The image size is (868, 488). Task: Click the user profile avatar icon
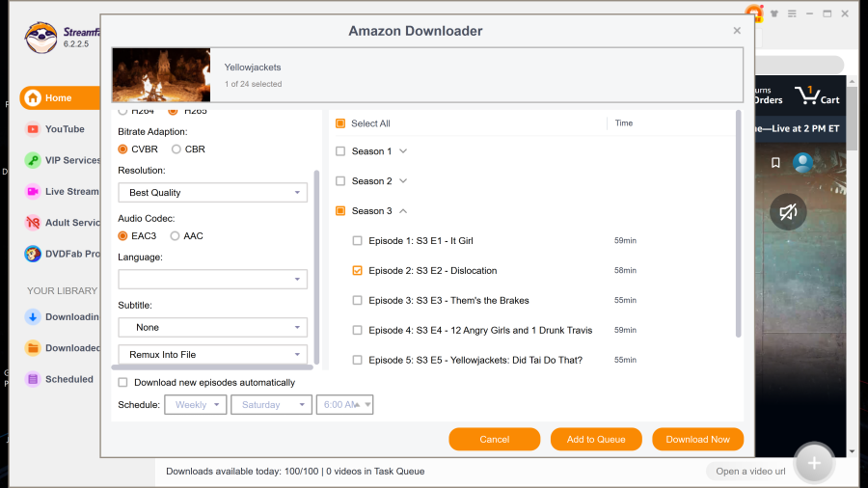point(802,163)
